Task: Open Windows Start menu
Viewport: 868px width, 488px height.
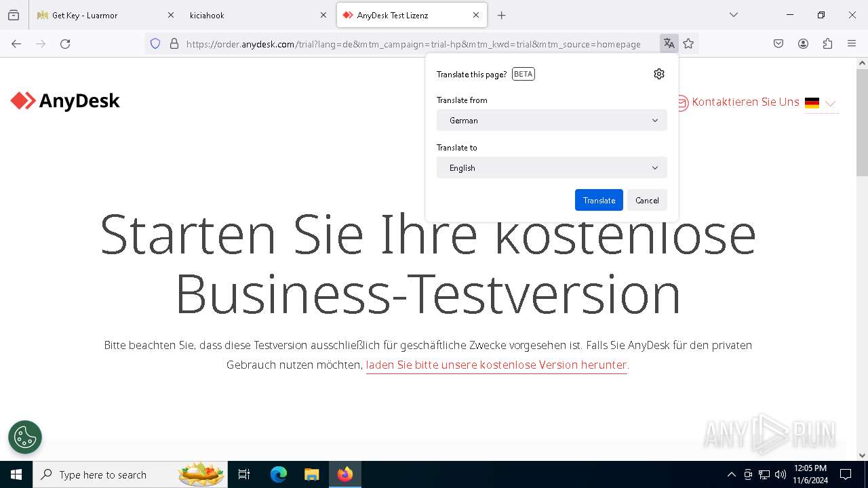Action: point(16,474)
